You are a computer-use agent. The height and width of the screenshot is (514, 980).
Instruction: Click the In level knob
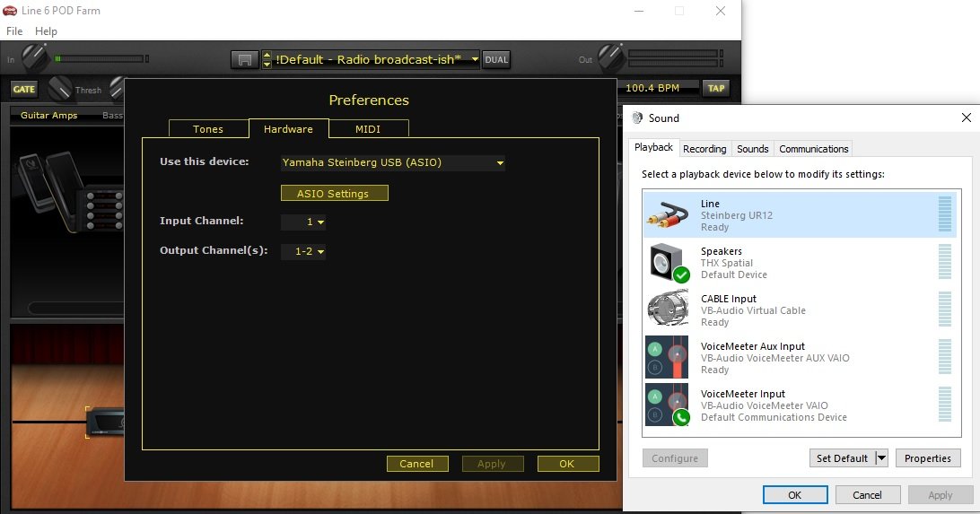(34, 57)
